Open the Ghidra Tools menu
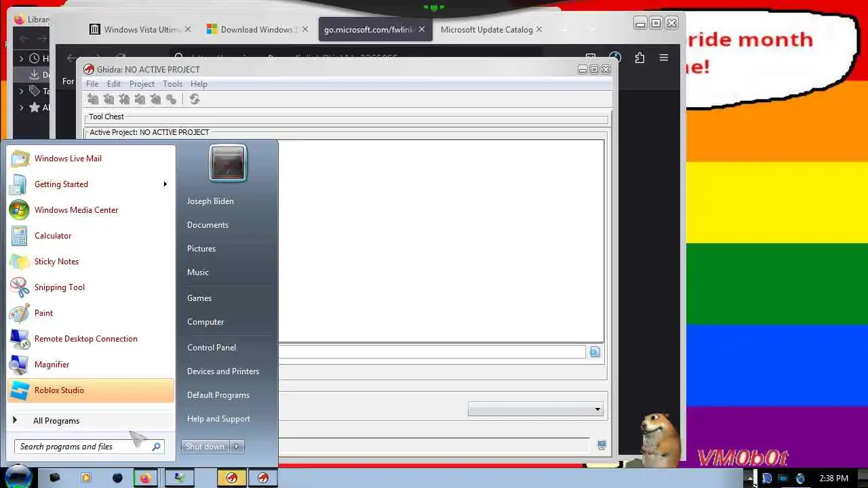Screen dimensions: 868x488 point(172,84)
